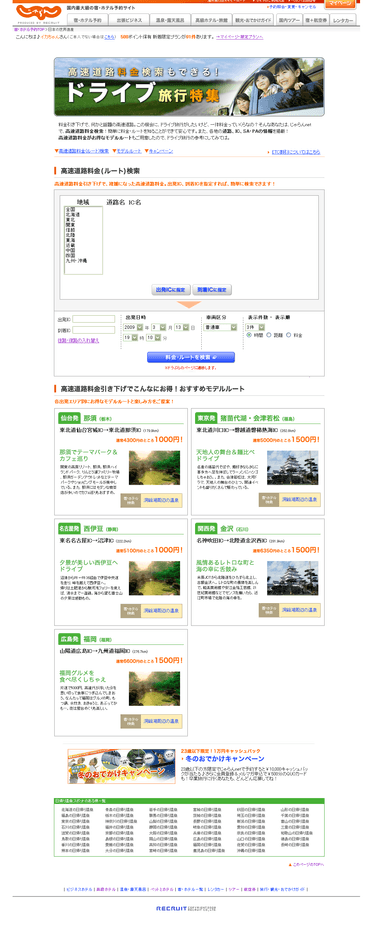Viewport: 373px width, 940px height.
Task: Click the 東京発 猪苗代湖 castle photo
Action: pyautogui.click(x=293, y=468)
